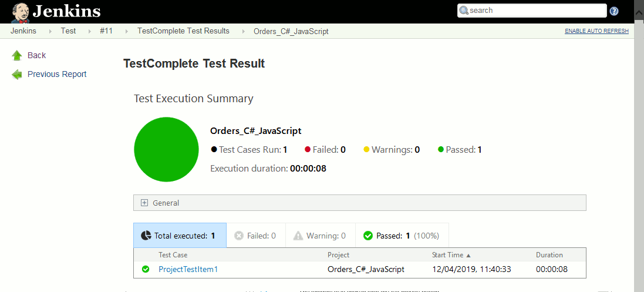Click the pie chart icon in Total executed
Viewport: 644px width, 292px height.
(x=146, y=236)
